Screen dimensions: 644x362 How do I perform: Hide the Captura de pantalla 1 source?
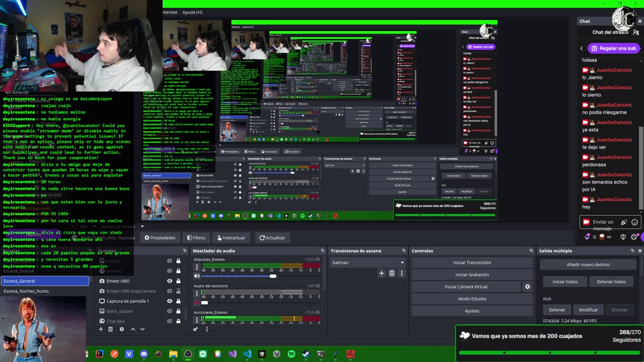tap(170, 301)
